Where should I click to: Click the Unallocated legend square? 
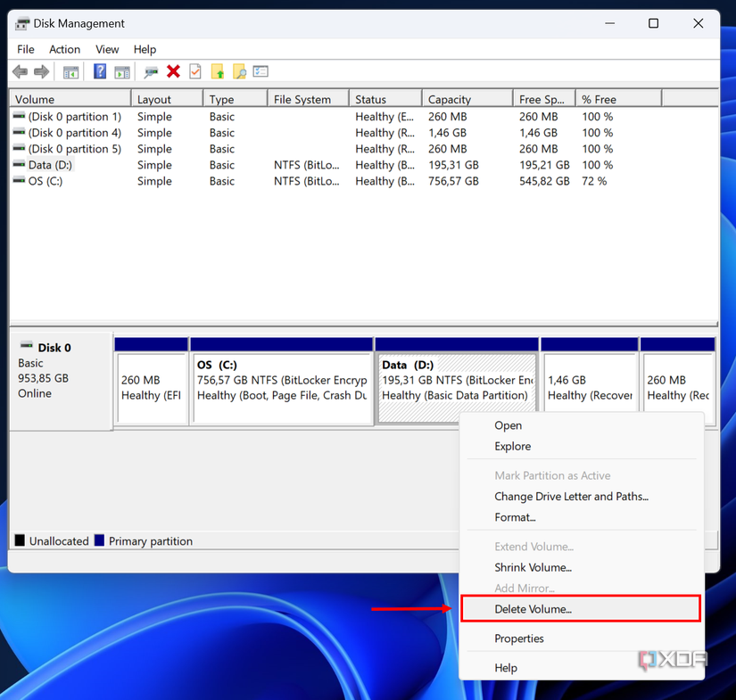20,540
